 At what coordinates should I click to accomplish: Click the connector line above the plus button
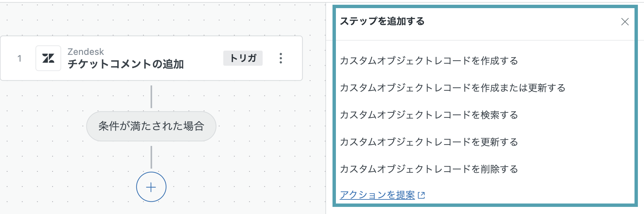point(151,157)
